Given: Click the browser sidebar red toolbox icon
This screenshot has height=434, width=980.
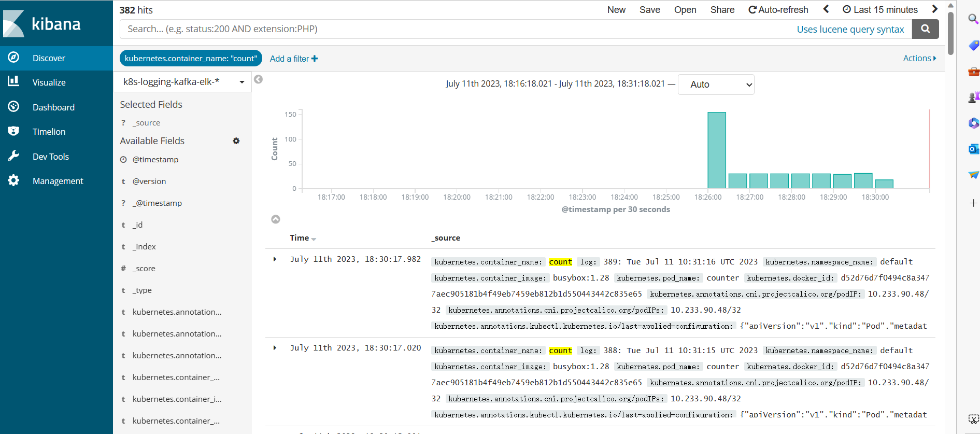Looking at the screenshot, I should (x=973, y=72).
